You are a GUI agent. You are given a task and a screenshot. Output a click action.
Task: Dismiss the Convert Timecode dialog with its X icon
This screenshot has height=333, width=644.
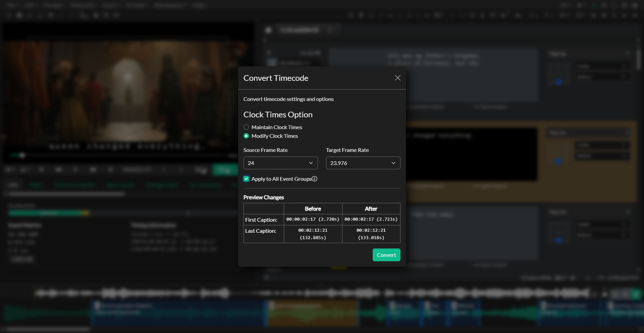[397, 77]
